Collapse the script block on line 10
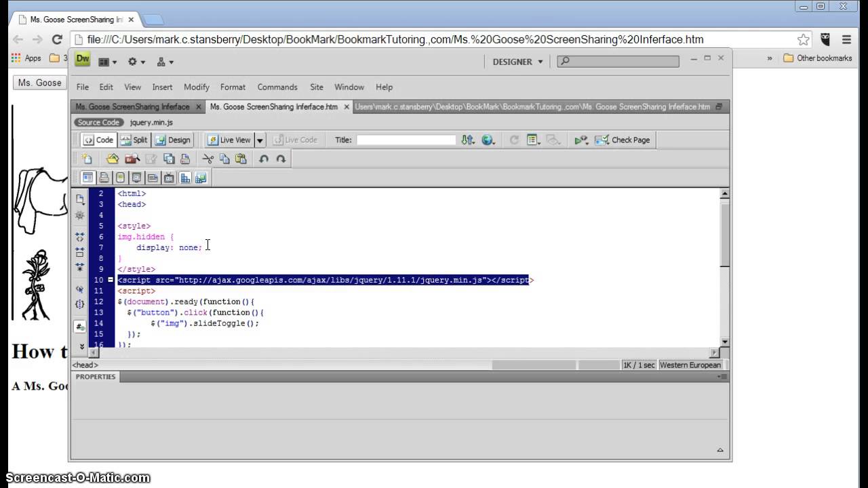This screenshot has width=868, height=488. (x=111, y=280)
